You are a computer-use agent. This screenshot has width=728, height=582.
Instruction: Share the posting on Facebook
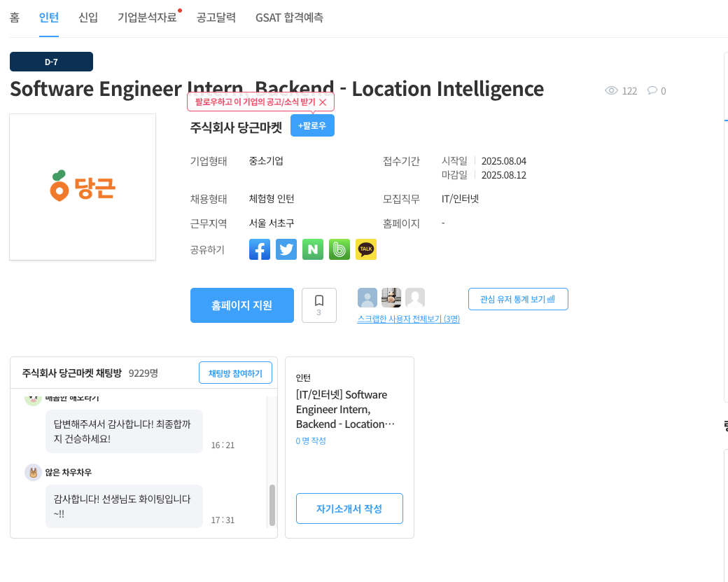pos(260,249)
